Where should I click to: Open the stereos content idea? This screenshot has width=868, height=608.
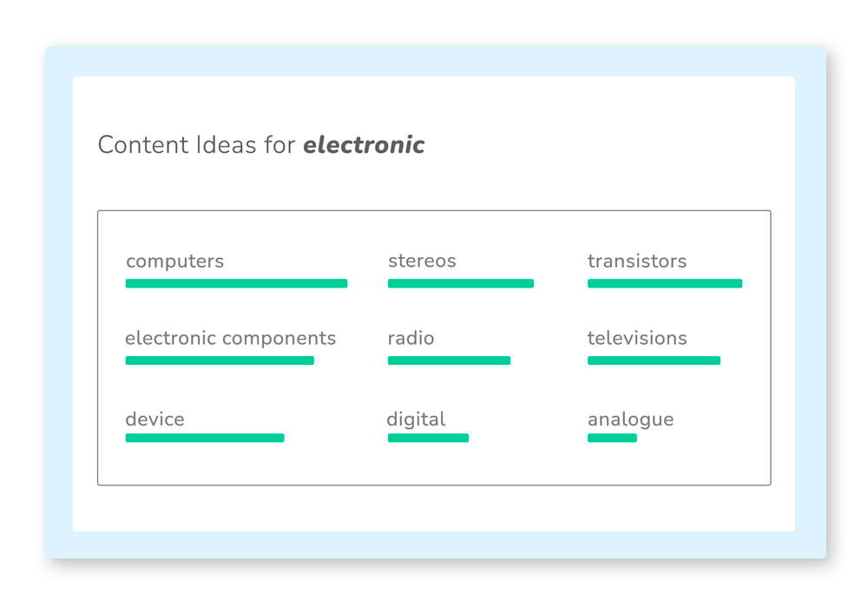(x=422, y=261)
